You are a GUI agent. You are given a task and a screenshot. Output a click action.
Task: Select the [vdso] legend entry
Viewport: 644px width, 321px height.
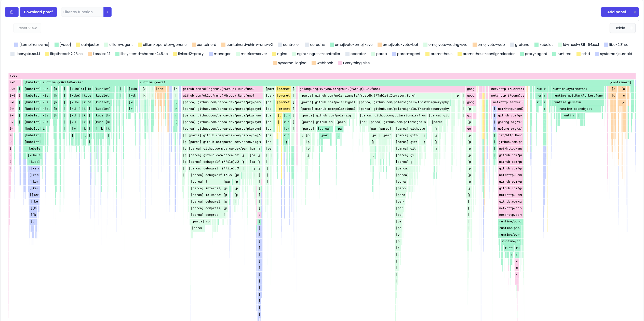pyautogui.click(x=63, y=45)
